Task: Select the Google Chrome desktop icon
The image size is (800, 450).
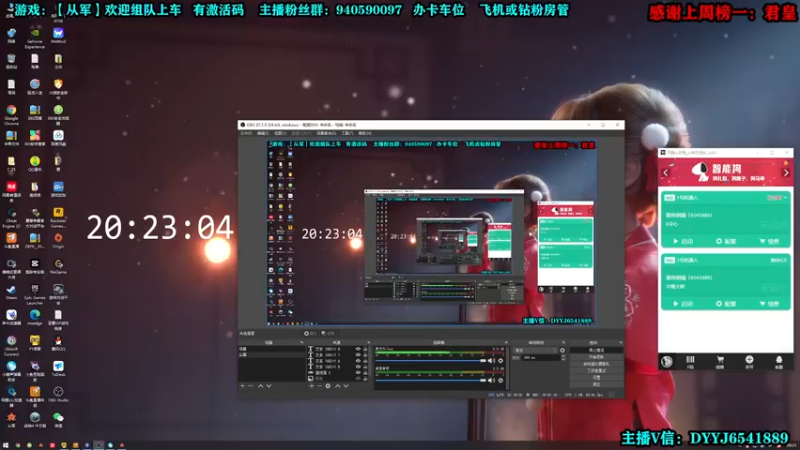Action: 11,115
